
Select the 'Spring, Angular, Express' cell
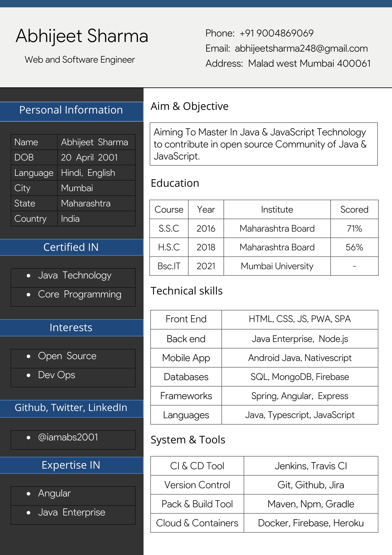(300, 396)
